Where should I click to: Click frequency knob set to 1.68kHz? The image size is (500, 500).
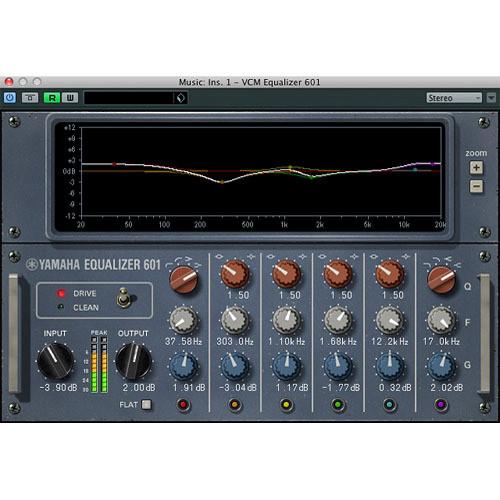click(x=338, y=321)
